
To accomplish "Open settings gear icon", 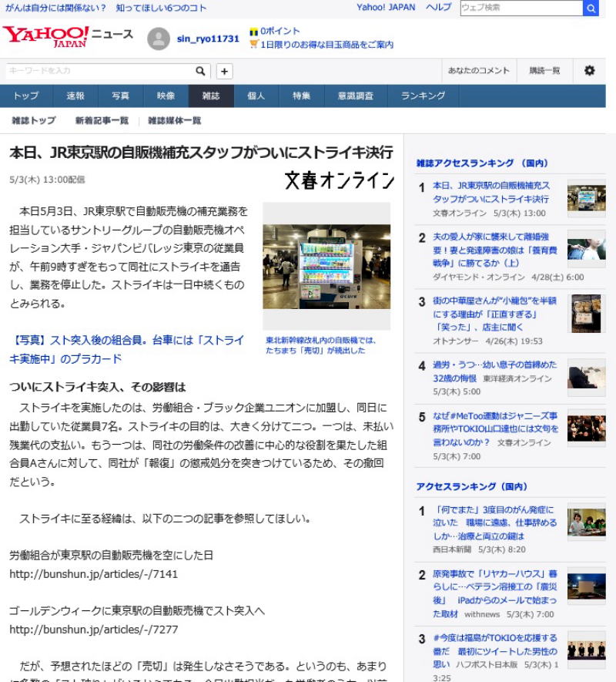I will 590,70.
